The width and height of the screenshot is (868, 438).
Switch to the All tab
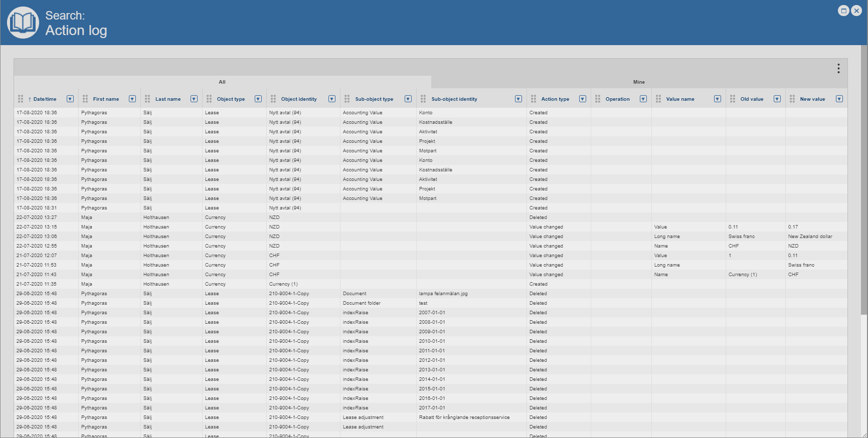click(x=222, y=82)
